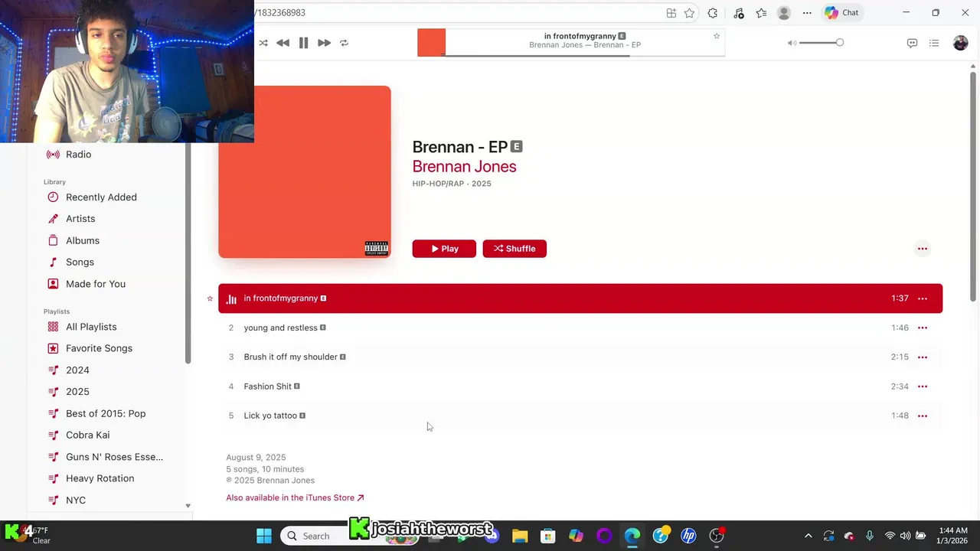The height and width of the screenshot is (551, 980).
Task: Pause the current song
Action: (303, 43)
